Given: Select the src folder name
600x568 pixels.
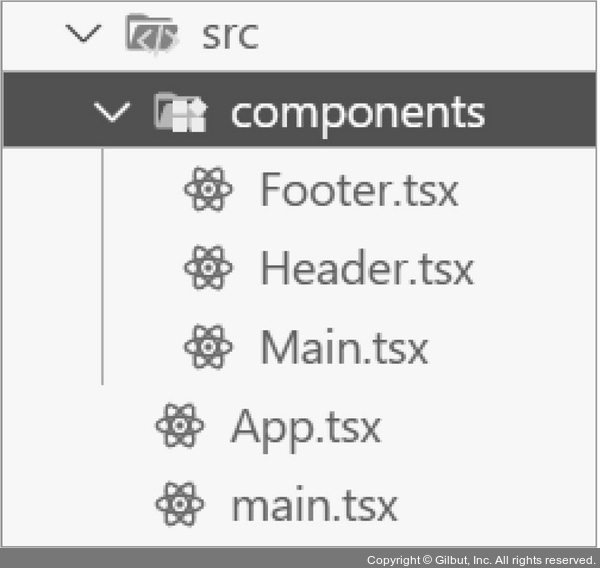Looking at the screenshot, I should coord(230,34).
